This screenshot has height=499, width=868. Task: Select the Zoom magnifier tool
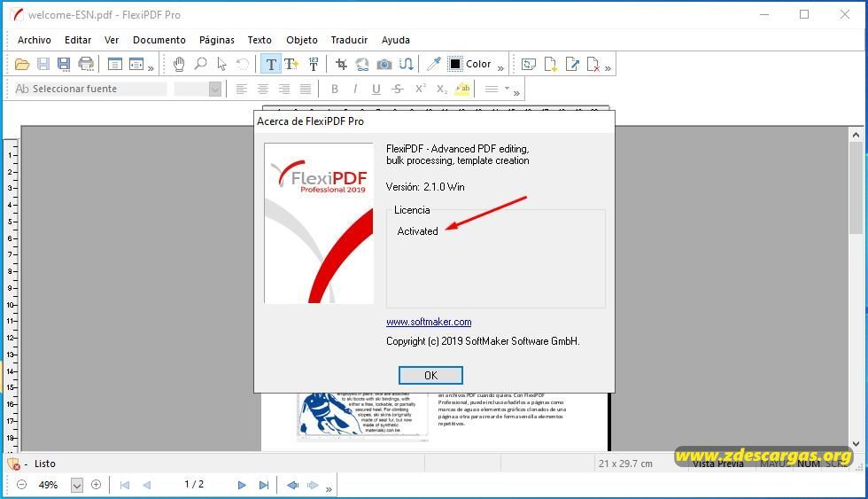(x=200, y=64)
